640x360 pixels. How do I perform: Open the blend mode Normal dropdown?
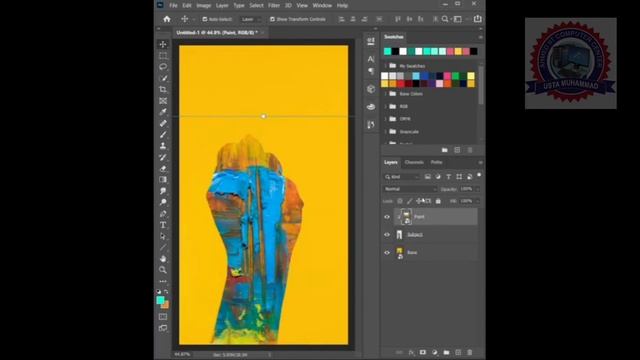[410, 189]
